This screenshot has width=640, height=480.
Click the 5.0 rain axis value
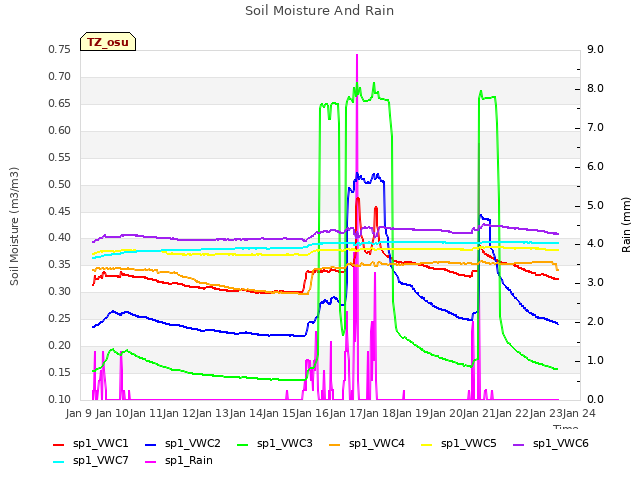(596, 205)
